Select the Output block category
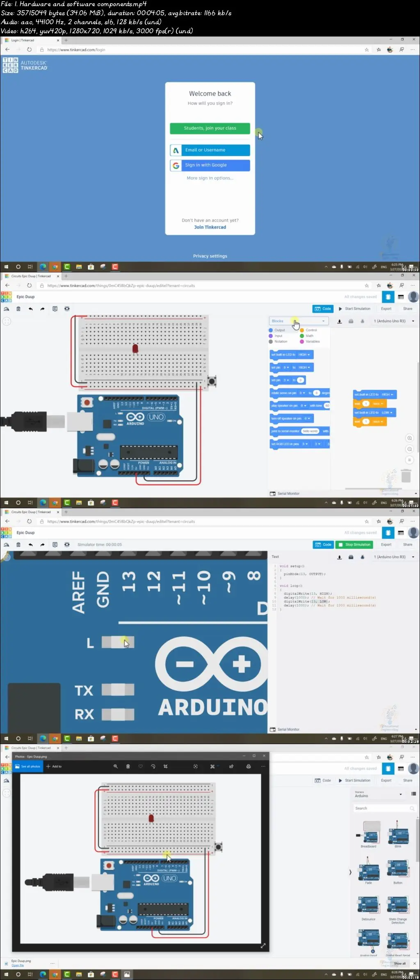This screenshot has width=420, height=980. click(x=277, y=330)
